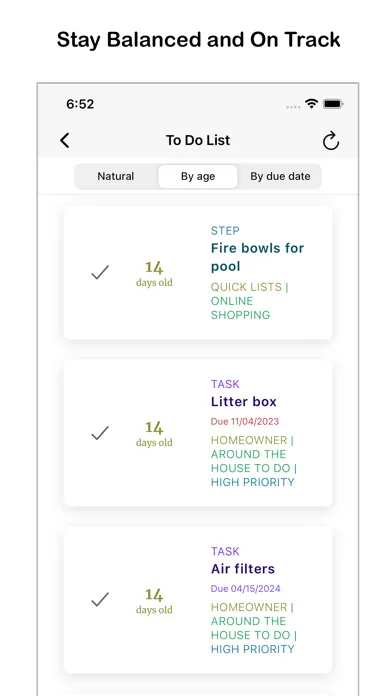Open the Air filters task title
392x696 pixels.
(243, 569)
